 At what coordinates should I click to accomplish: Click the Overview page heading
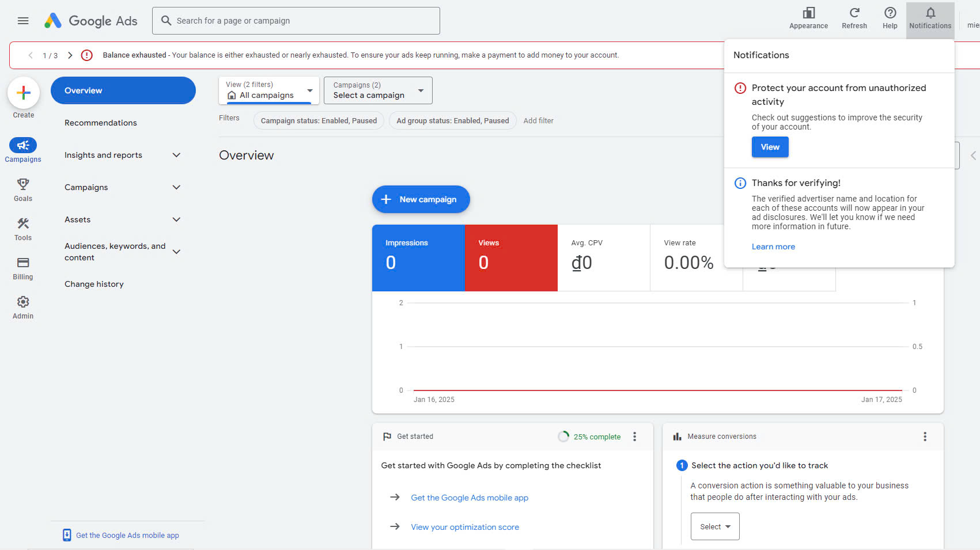tap(247, 155)
